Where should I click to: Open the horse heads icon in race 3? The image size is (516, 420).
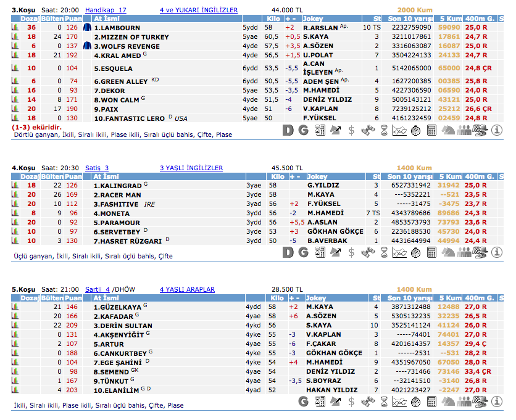point(447,130)
